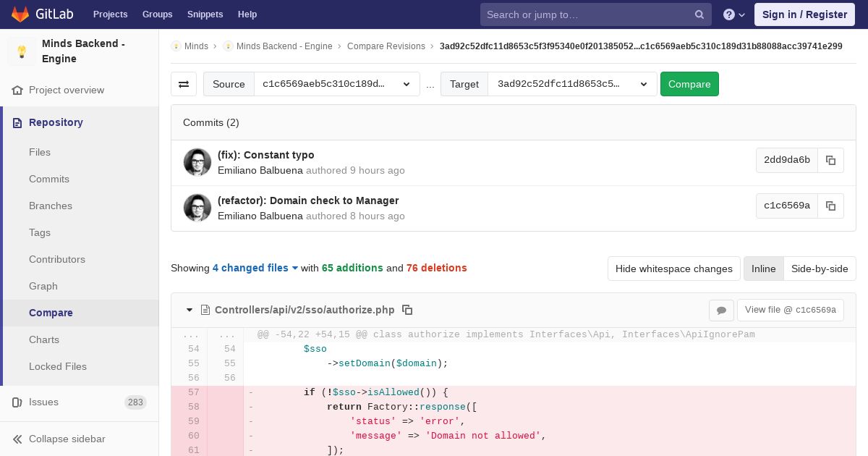Image resolution: width=868 pixels, height=456 pixels.
Task: Open the Help question mark menu
Action: coord(733,14)
